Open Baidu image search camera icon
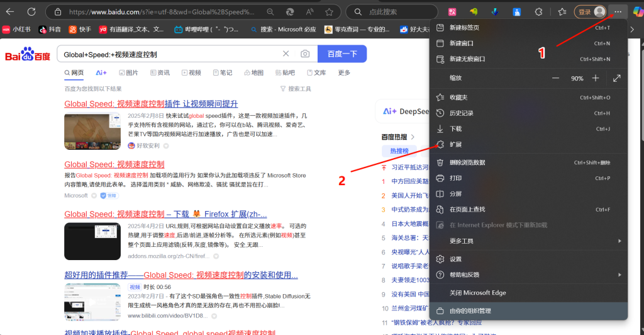Screen dimensions: 644x335 pyautogui.click(x=305, y=54)
